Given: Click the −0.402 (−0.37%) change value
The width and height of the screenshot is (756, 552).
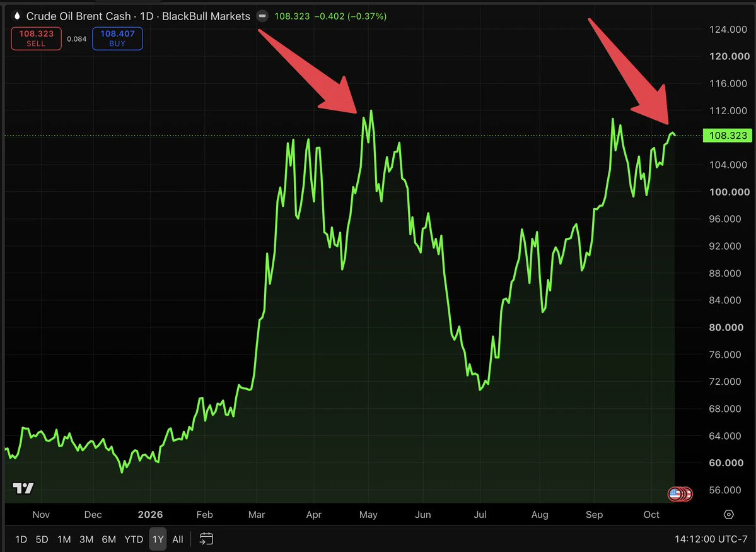Looking at the screenshot, I should (x=350, y=16).
